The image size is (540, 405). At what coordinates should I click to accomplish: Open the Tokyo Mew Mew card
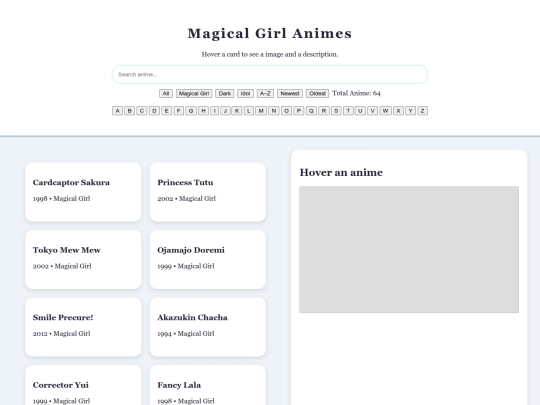pyautogui.click(x=83, y=259)
